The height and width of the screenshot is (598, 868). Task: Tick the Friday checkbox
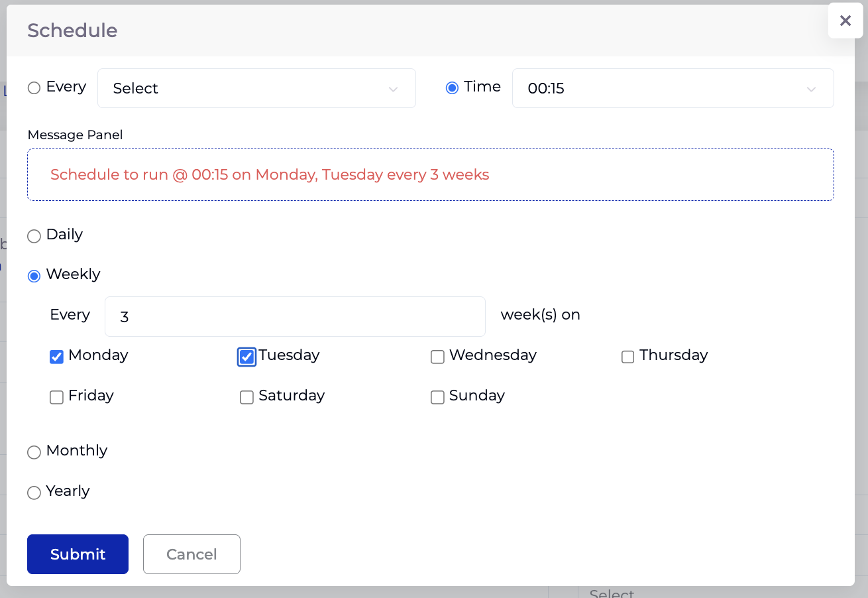tap(56, 397)
